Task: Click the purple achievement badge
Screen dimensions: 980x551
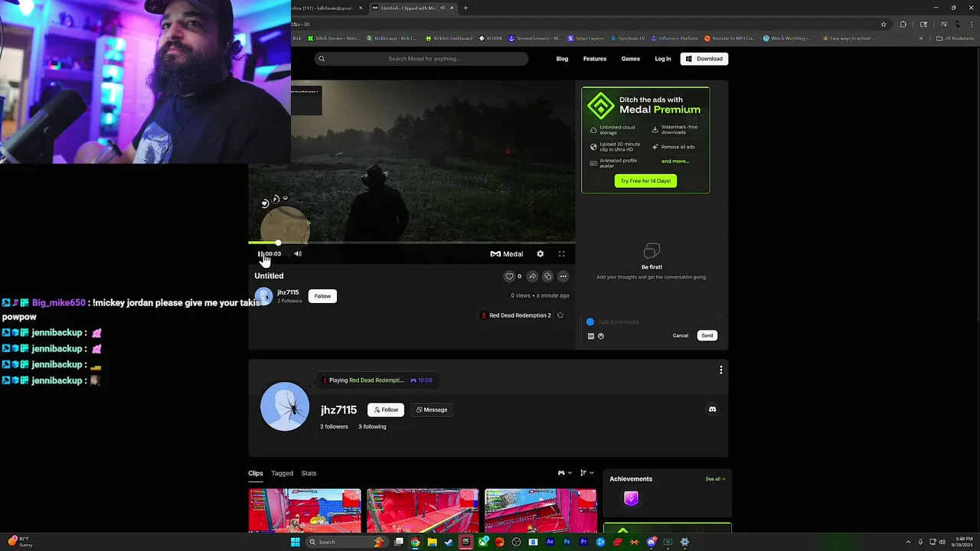Action: pyautogui.click(x=631, y=499)
